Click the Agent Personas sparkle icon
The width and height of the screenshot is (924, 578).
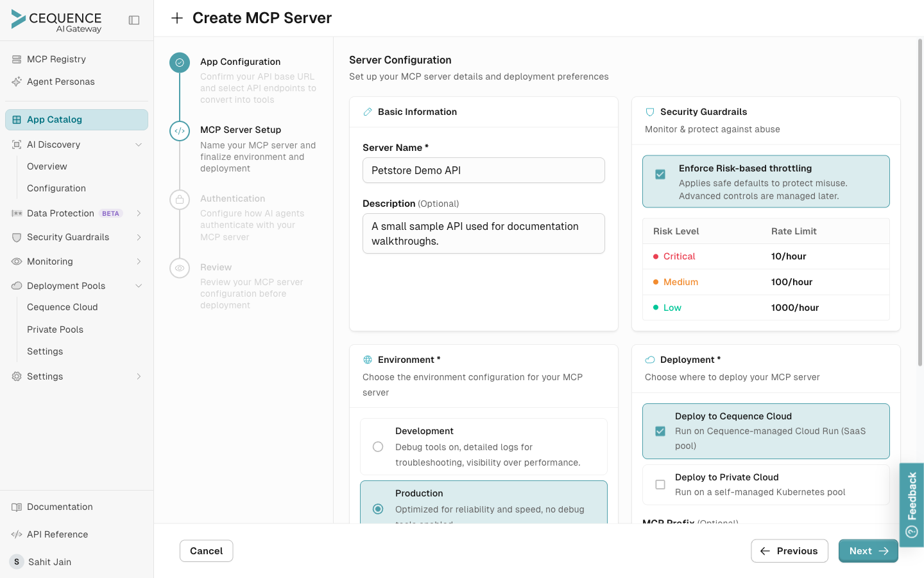point(17,82)
